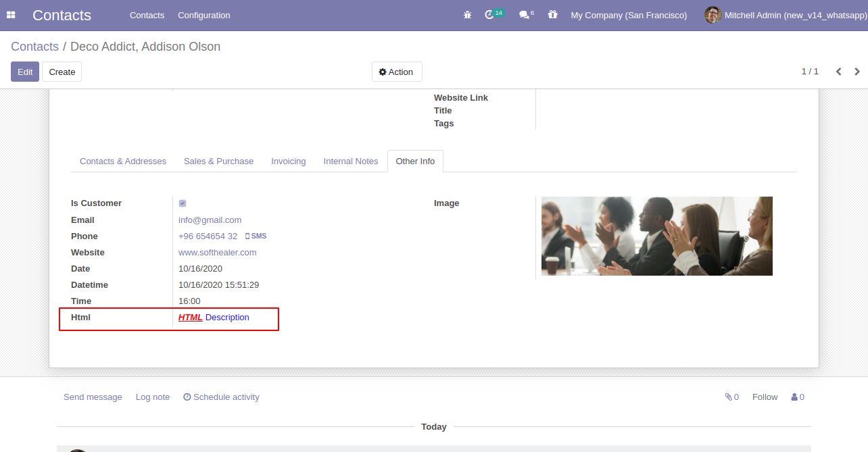
Task: Open activities clock icon with 14 badge
Action: [494, 14]
